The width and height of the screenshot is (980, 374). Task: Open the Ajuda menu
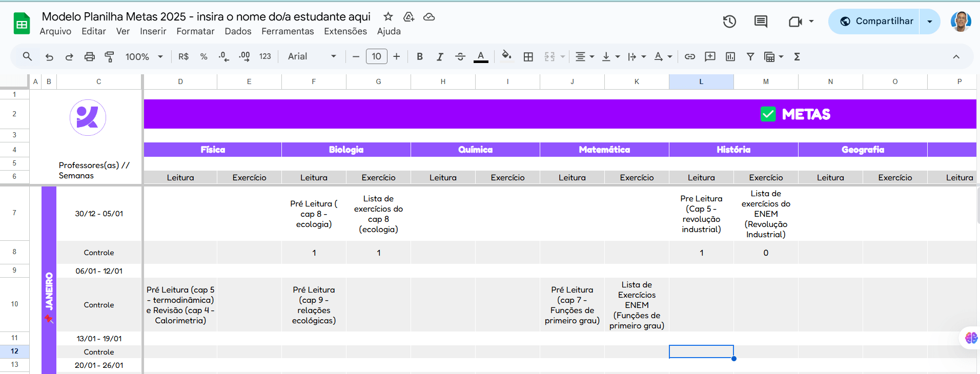point(389,31)
